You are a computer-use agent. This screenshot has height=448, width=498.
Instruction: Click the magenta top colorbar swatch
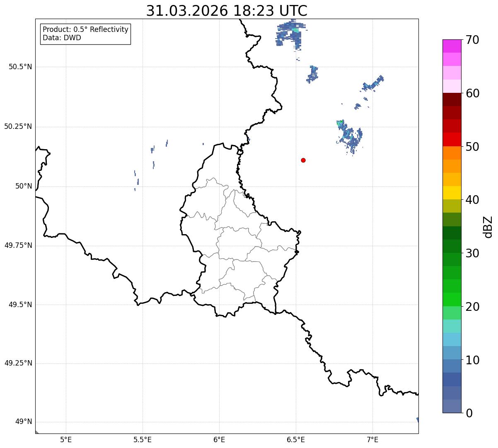tap(452, 46)
